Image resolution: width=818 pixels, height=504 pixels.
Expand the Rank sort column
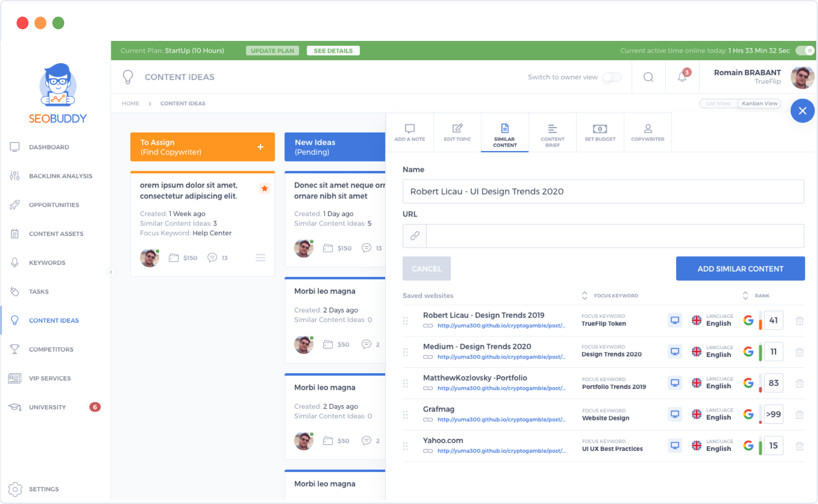tap(746, 295)
